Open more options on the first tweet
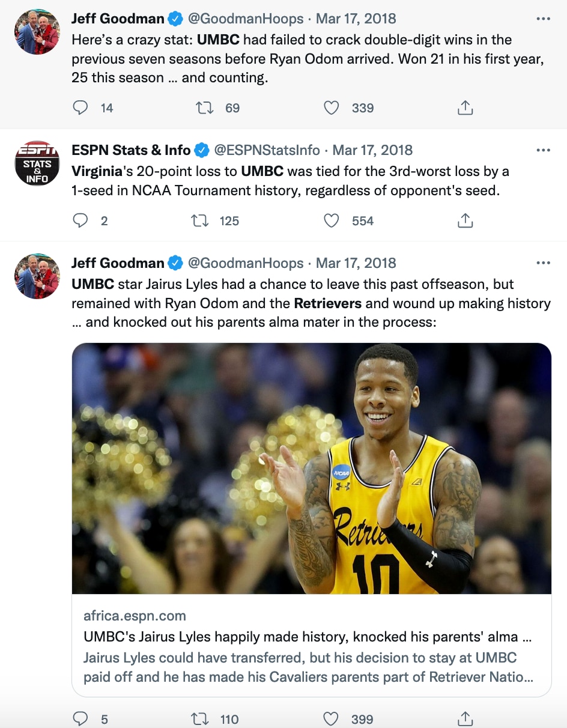This screenshot has height=728, width=567. coord(543,19)
